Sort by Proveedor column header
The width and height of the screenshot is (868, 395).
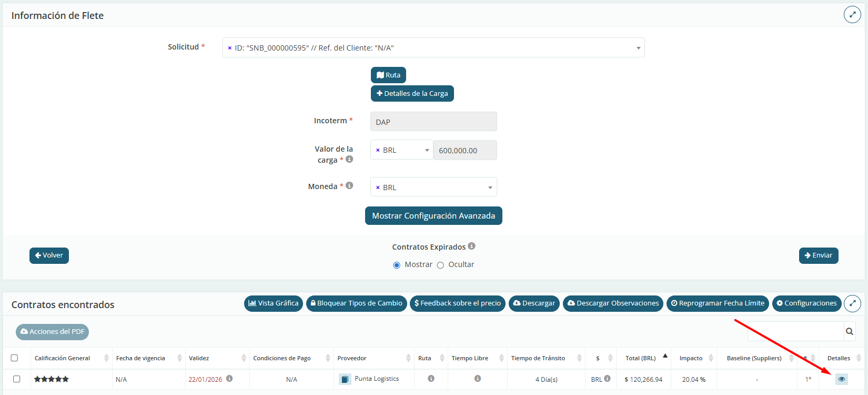(x=352, y=358)
